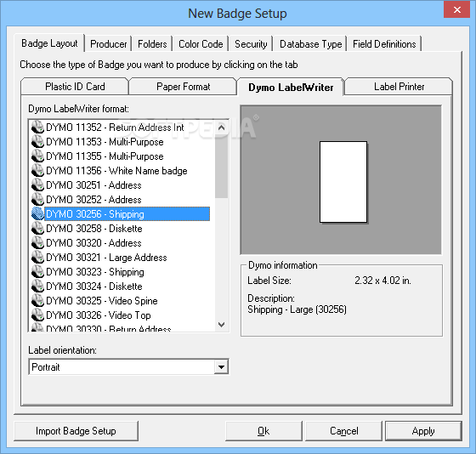
Task: Click the printer icon beside DYMO 11352
Action: [37, 128]
